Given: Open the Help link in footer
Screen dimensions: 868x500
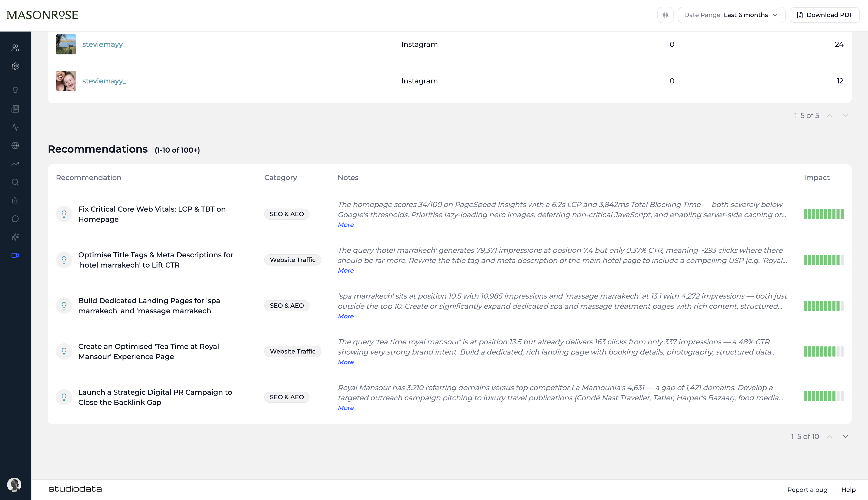Looking at the screenshot, I should pos(848,490).
